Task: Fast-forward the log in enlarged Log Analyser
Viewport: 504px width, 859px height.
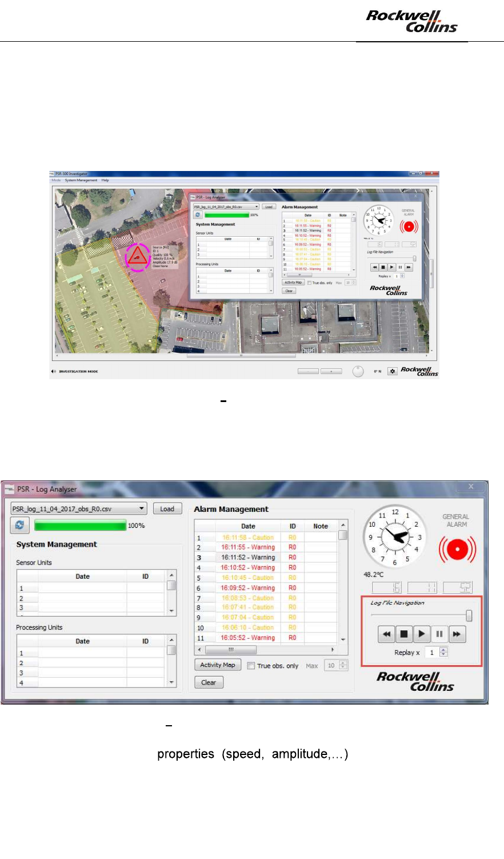Action: click(457, 634)
